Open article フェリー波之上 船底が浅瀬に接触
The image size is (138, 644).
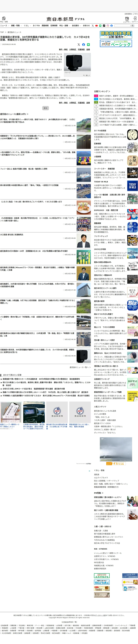point(24,169)
